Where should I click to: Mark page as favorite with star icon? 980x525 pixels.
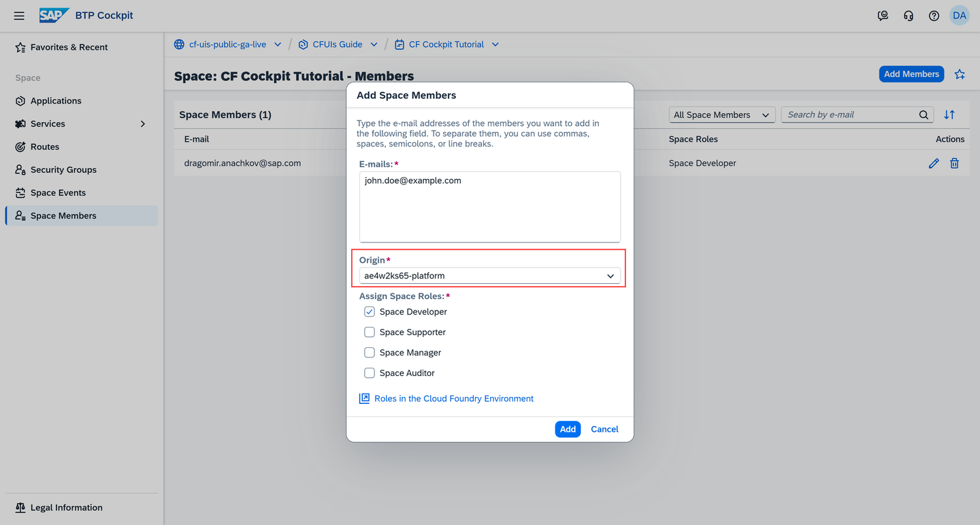pyautogui.click(x=960, y=74)
